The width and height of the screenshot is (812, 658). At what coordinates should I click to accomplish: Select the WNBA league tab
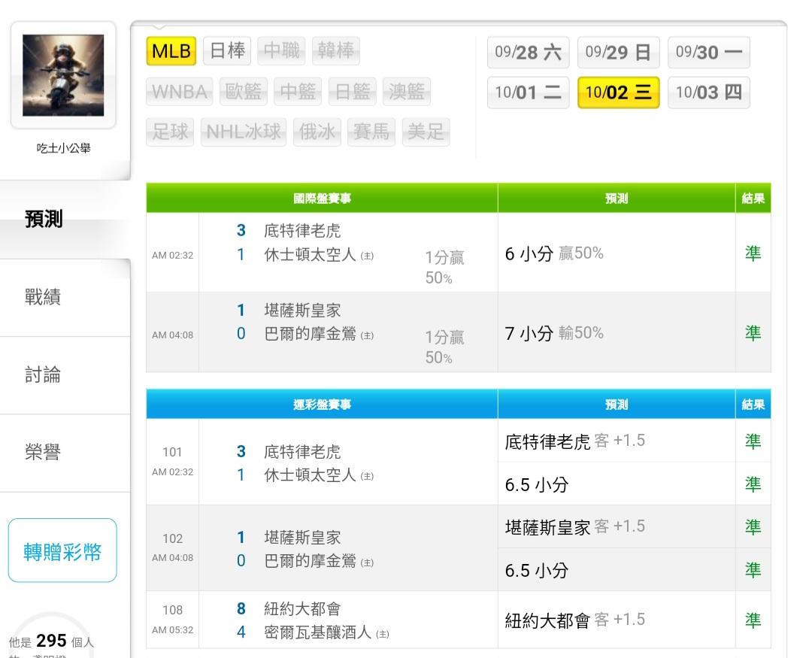179,92
